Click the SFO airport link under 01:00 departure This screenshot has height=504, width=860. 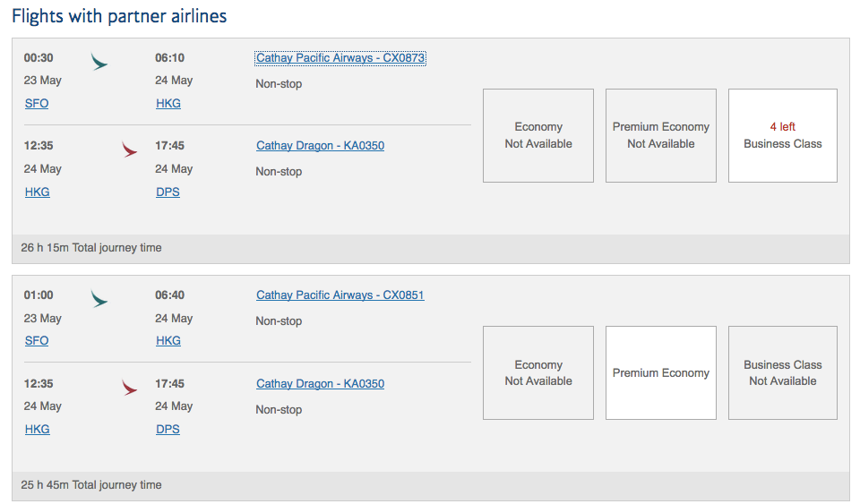coord(37,341)
